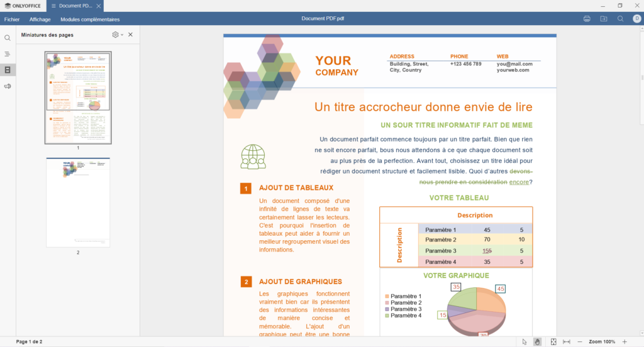644x347 pixels.
Task: Click the orange number 1 badge
Action: coord(246,189)
